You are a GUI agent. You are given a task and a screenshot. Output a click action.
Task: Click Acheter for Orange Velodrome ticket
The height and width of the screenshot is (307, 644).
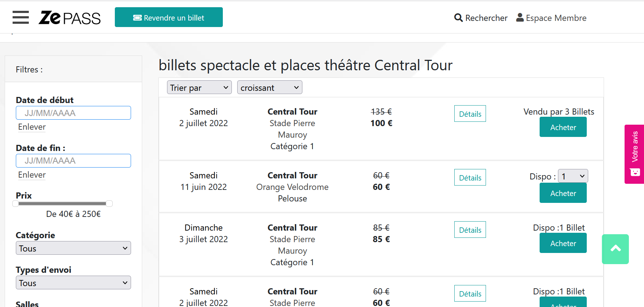[563, 193]
